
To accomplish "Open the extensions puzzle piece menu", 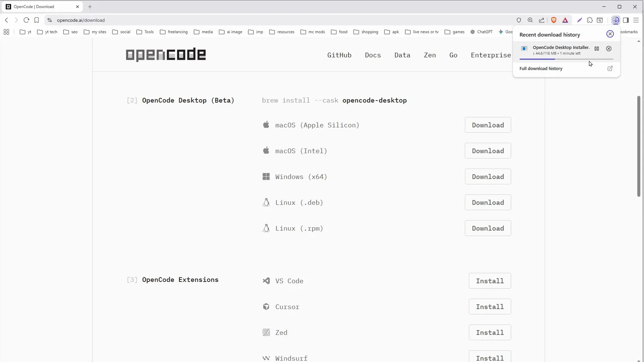I will point(590,20).
